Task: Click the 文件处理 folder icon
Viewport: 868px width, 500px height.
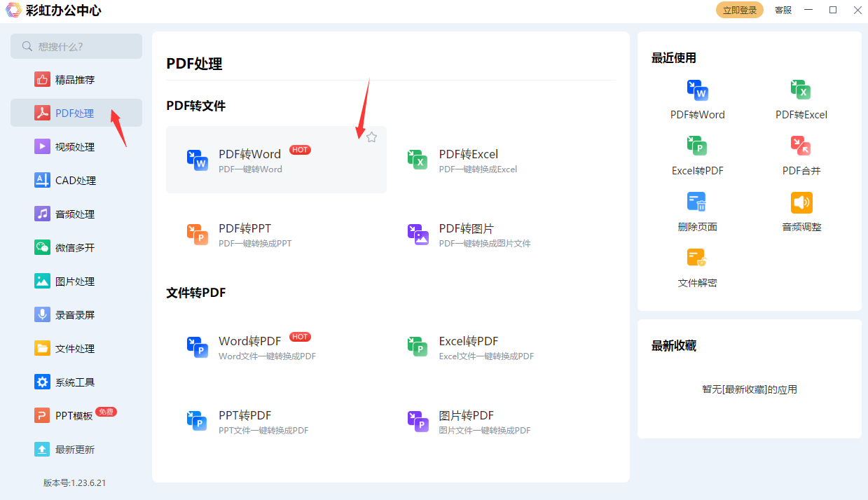Action: [x=42, y=348]
